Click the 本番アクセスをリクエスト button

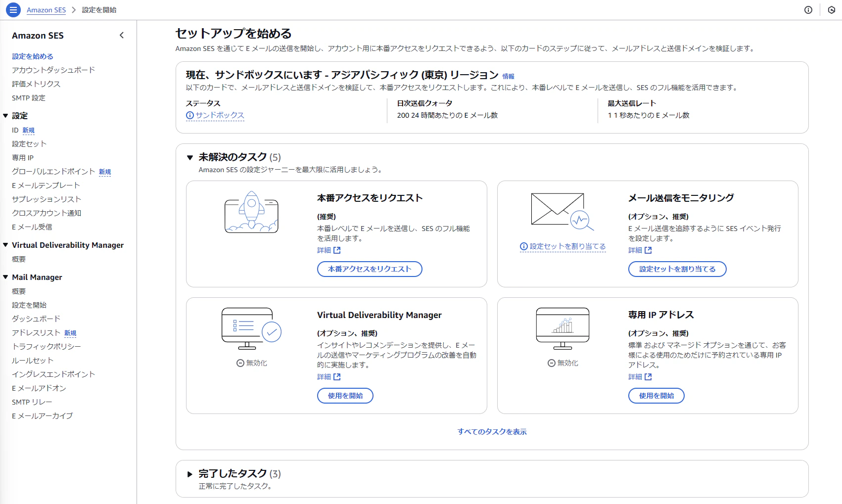370,269
